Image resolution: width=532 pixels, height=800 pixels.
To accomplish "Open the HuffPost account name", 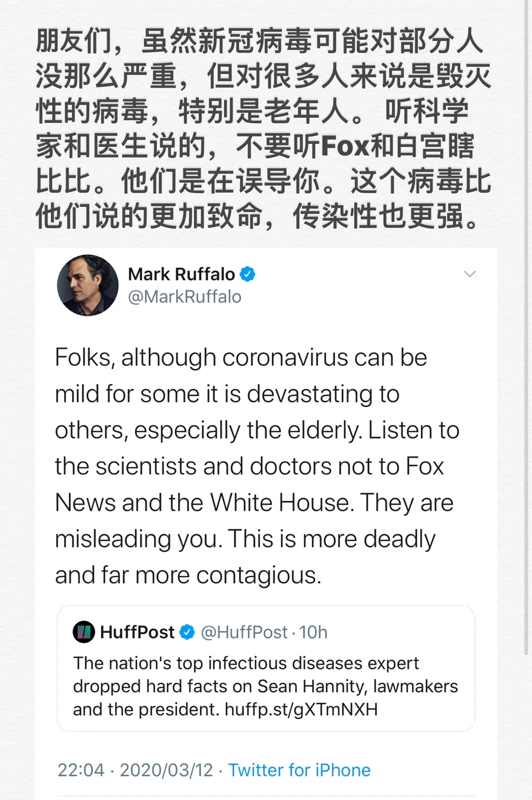I will (137, 632).
